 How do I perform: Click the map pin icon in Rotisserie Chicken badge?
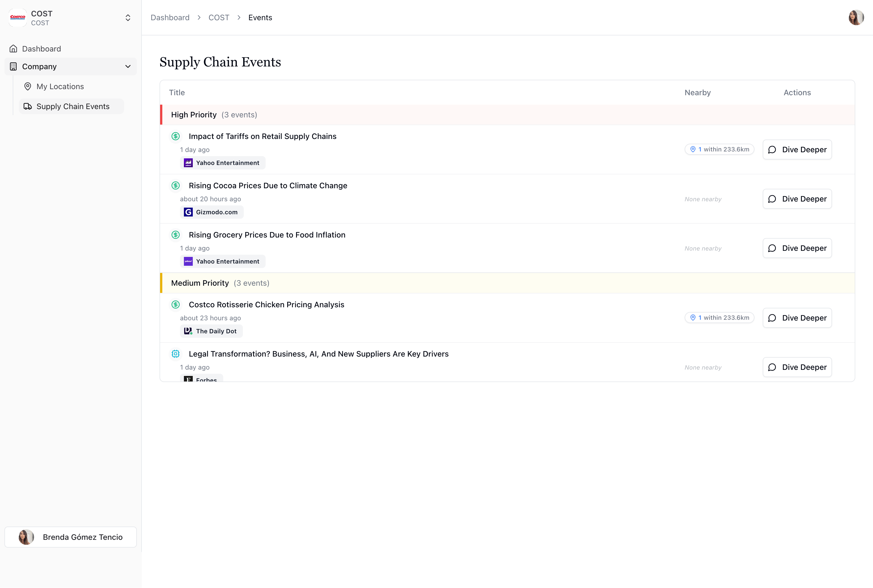tap(693, 318)
